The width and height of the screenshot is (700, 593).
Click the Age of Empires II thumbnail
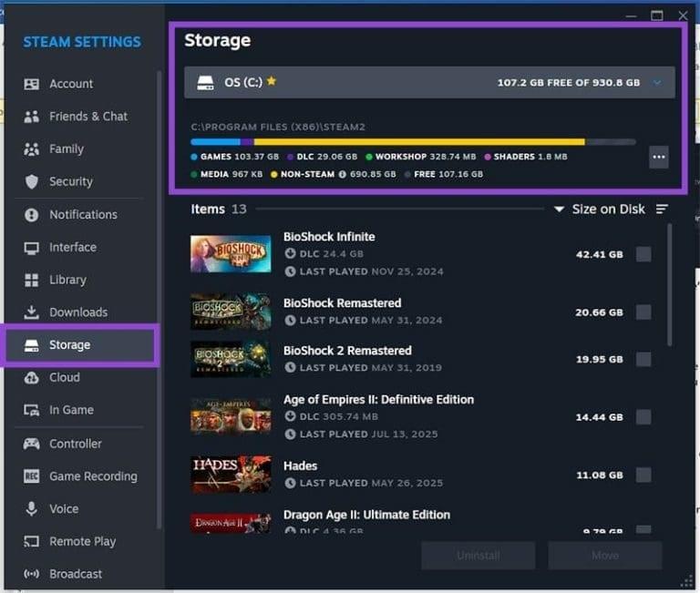(x=231, y=416)
